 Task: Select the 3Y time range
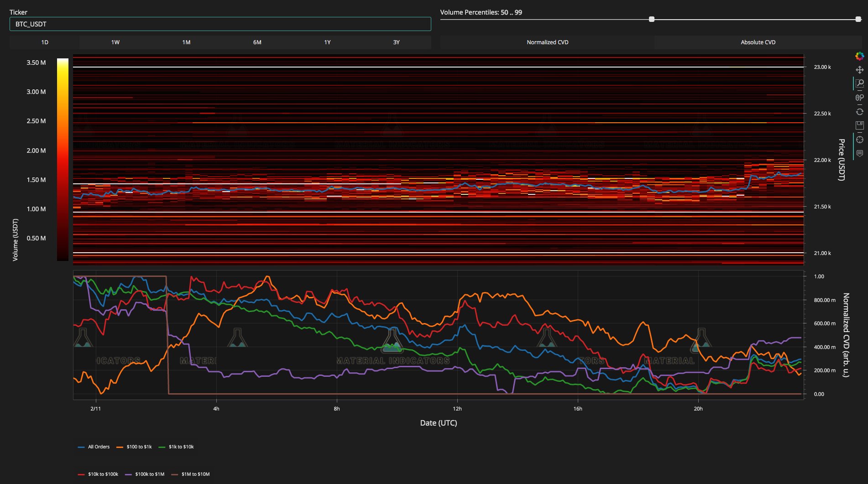click(396, 42)
